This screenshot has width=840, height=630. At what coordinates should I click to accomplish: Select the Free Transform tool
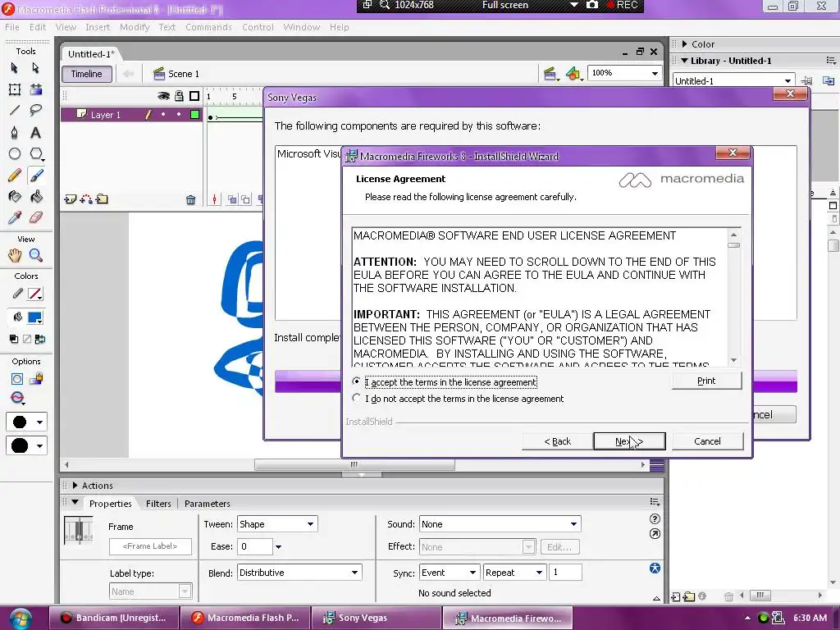coord(15,89)
